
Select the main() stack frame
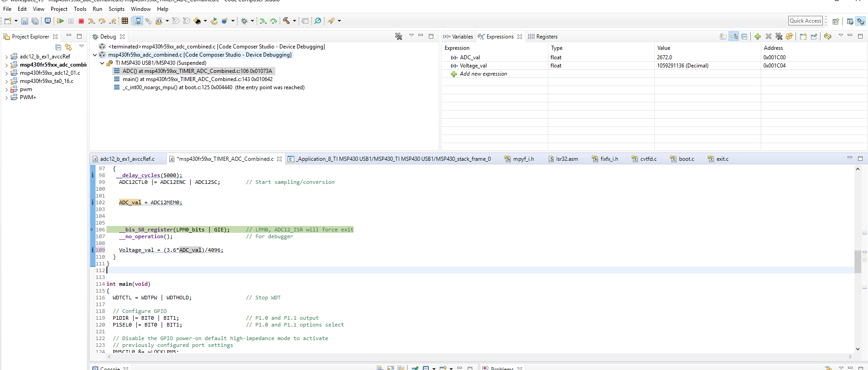click(197, 79)
